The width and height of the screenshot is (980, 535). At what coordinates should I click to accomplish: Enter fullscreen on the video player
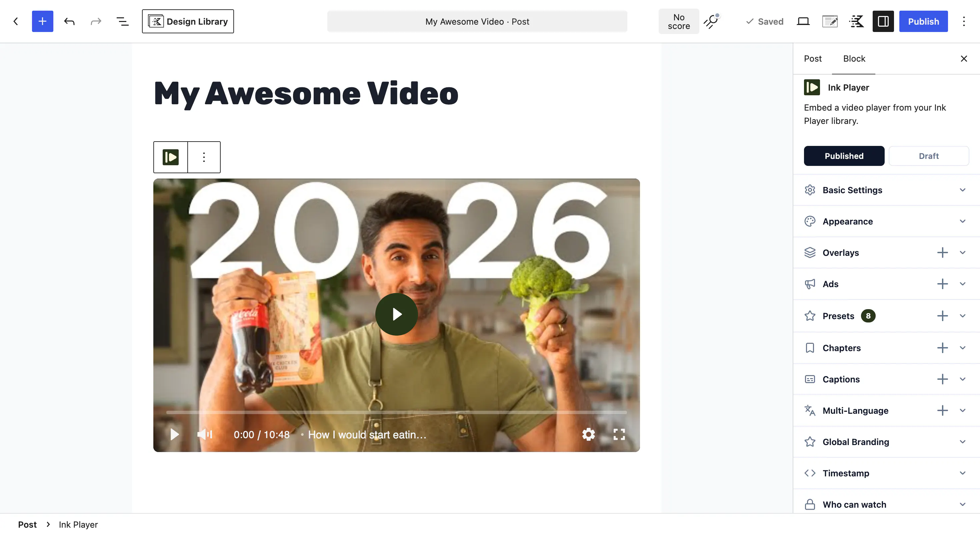(619, 434)
